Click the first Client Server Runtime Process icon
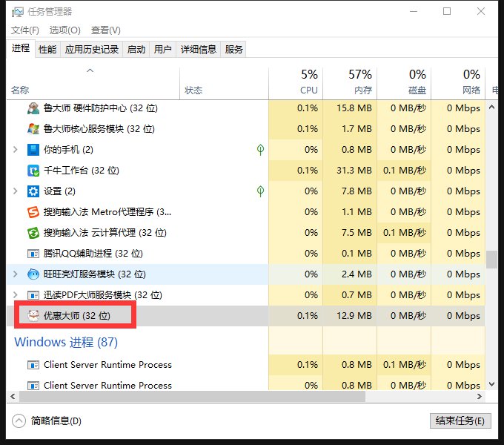Image resolution: width=504 pixels, height=445 pixels. click(33, 365)
